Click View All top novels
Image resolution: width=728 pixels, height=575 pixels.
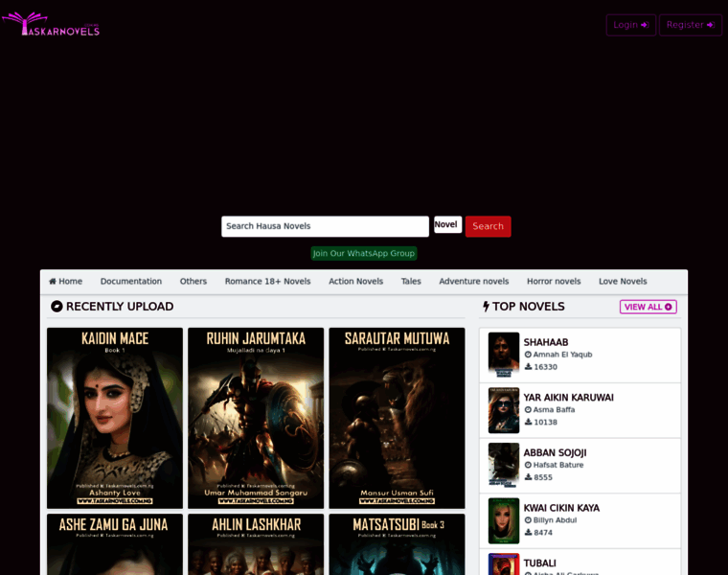[648, 307]
